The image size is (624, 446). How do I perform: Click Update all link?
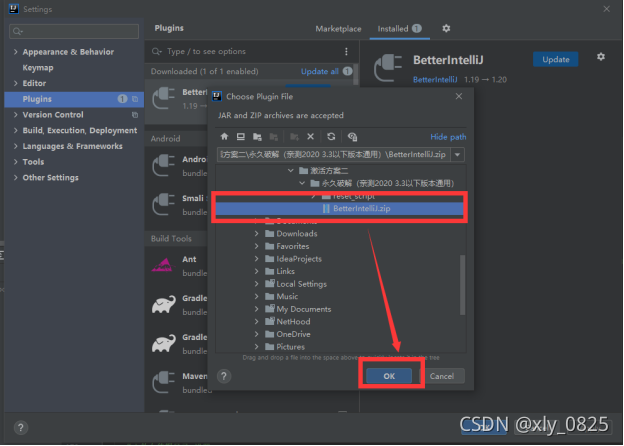[x=320, y=71]
